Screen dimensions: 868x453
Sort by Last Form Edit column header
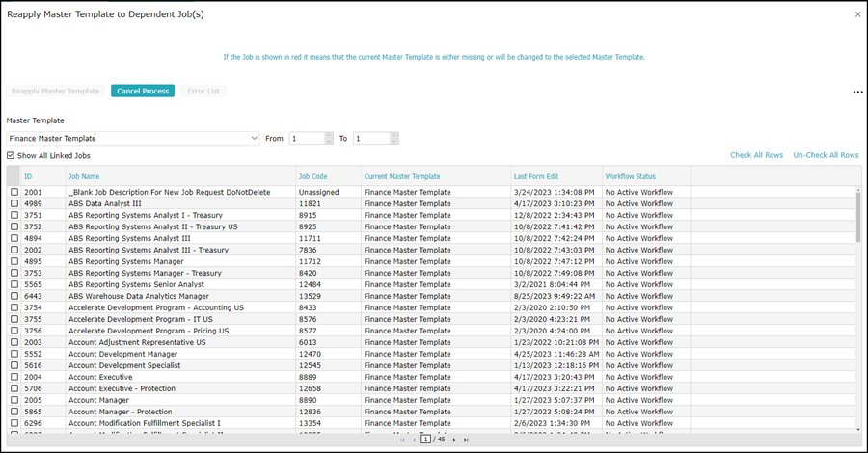(536, 176)
